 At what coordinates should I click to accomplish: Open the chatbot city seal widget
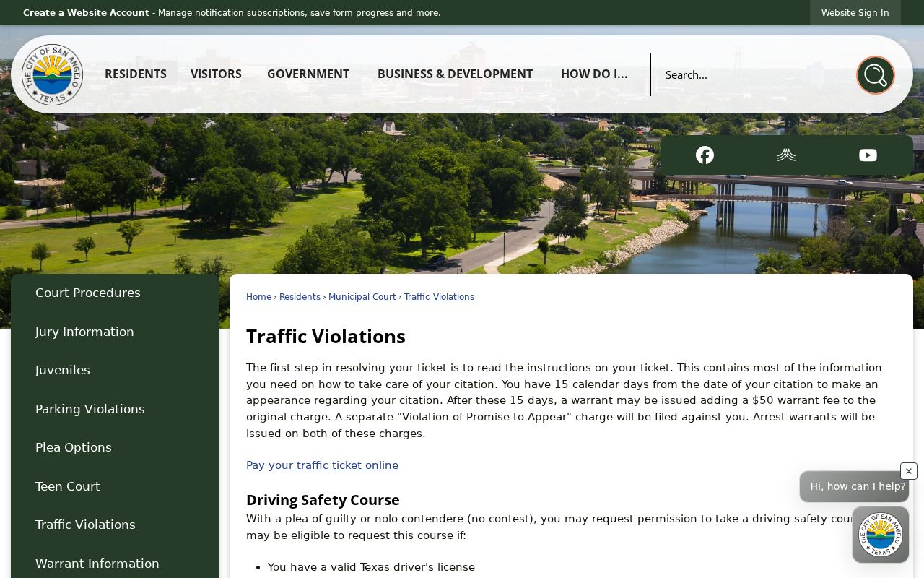[880, 535]
